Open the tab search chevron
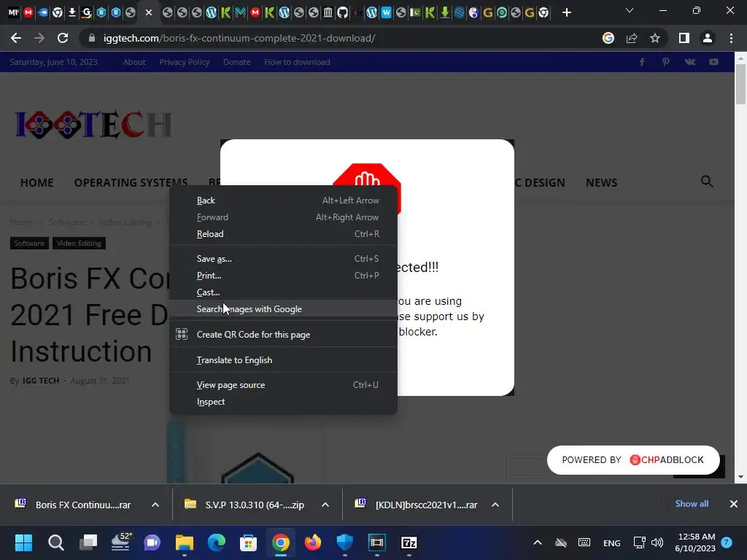747x560 pixels. pyautogui.click(x=630, y=10)
